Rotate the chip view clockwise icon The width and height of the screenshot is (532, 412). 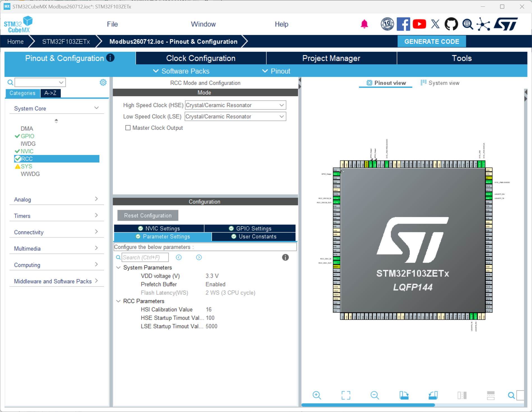coord(404,395)
